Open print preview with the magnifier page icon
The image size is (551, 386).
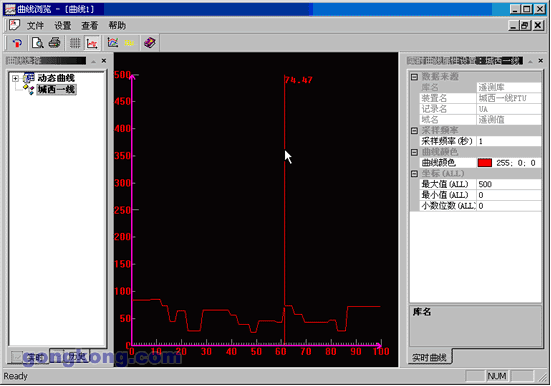(x=37, y=43)
